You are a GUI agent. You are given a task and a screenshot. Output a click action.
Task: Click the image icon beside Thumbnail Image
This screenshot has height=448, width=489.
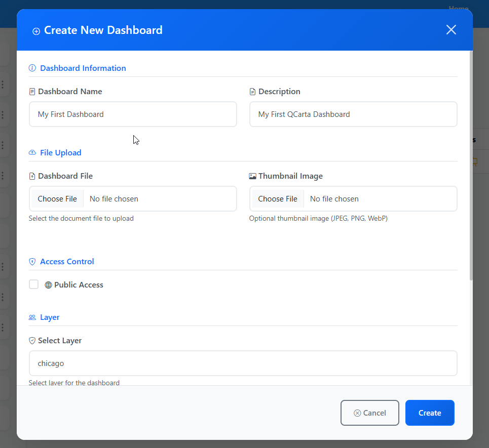pos(253,176)
